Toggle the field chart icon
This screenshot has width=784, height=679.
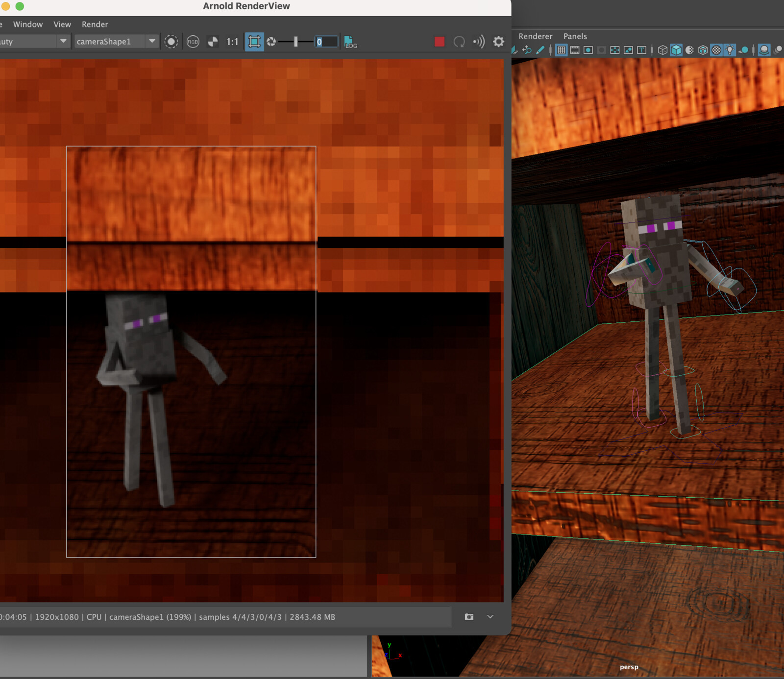[614, 50]
